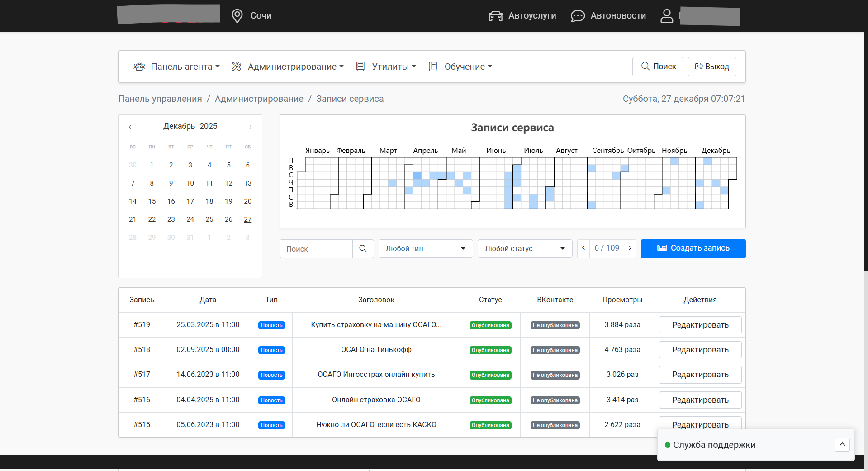Select December 27 in the calendar
Viewport: 868px width, 471px height.
pyautogui.click(x=247, y=219)
